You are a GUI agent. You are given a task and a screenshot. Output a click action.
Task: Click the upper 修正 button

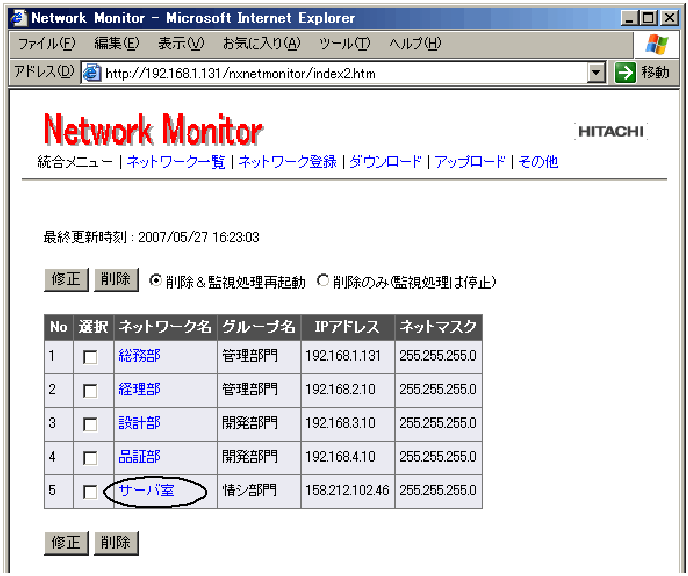tap(66, 279)
